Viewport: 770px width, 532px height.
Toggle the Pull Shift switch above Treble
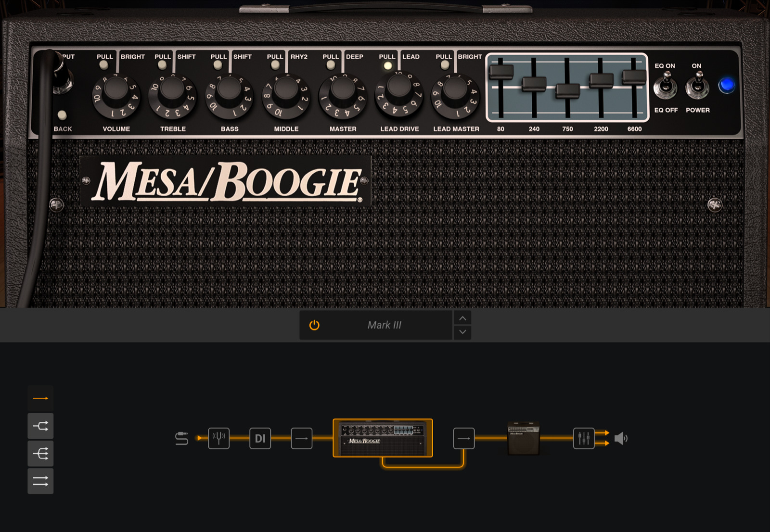(x=162, y=64)
